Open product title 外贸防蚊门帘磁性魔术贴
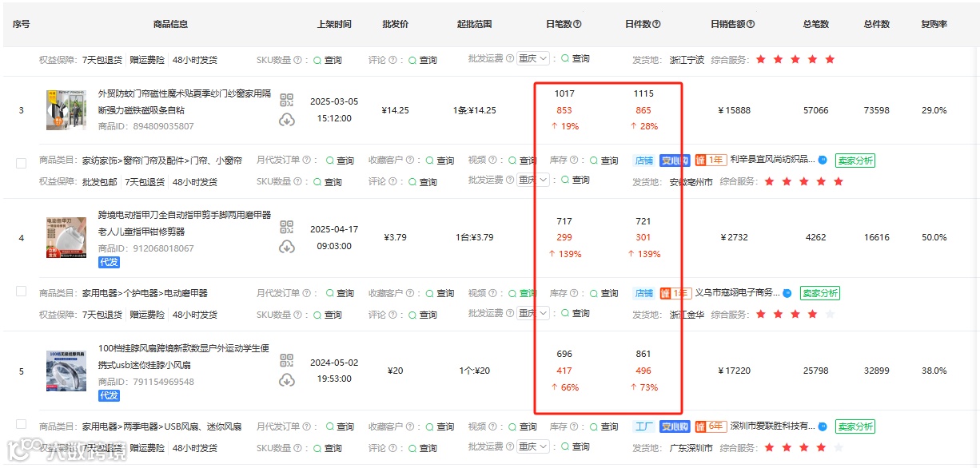980x468 pixels. pos(184,101)
